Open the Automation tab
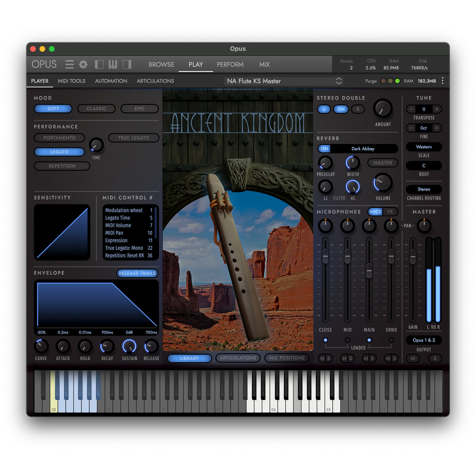Image resolution: width=476 pixels, height=476 pixels. click(111, 81)
